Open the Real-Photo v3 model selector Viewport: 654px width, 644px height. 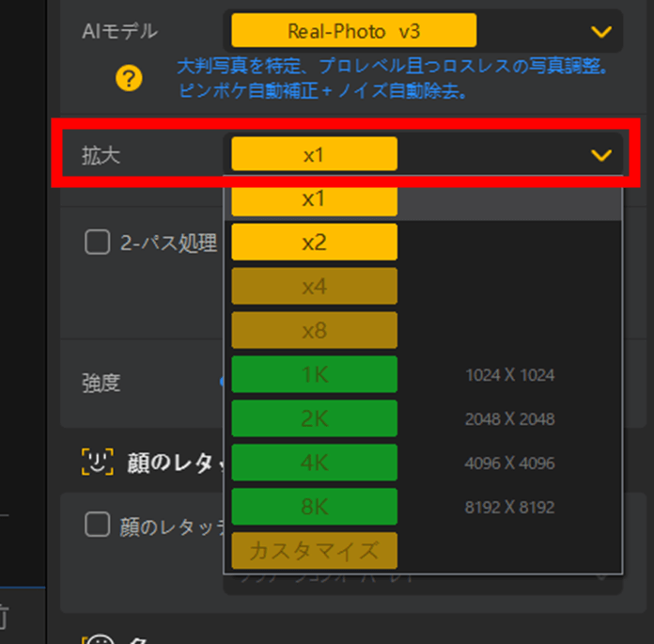pos(353,32)
